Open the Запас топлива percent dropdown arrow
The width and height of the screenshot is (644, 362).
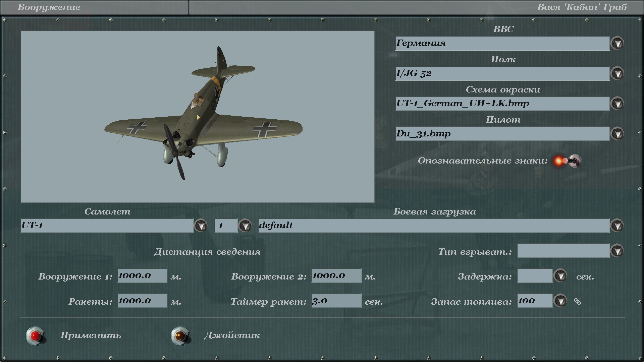(x=560, y=301)
